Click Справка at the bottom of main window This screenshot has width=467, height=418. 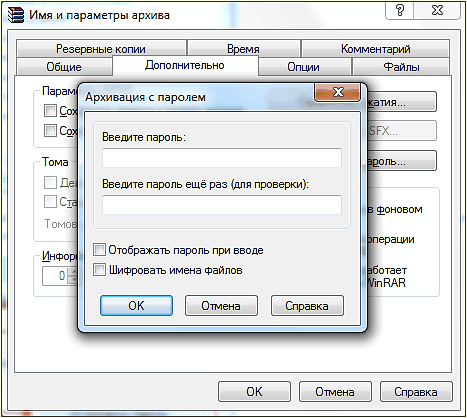pos(416,392)
